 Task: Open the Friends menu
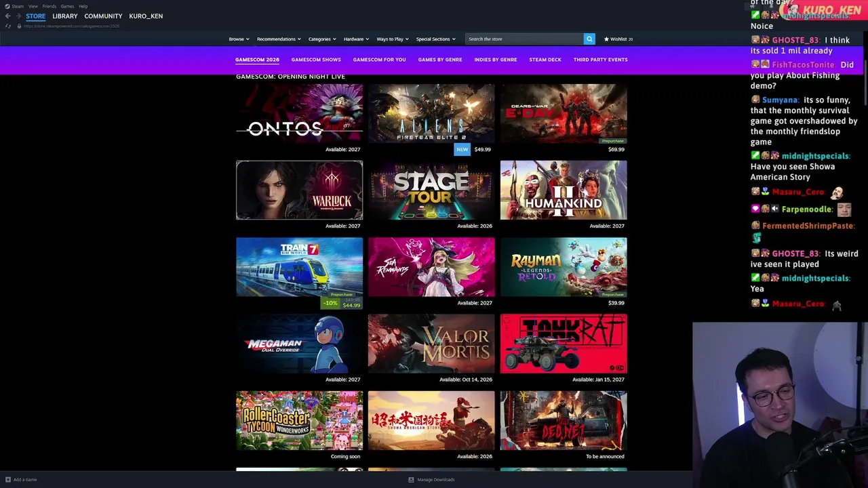(x=49, y=6)
